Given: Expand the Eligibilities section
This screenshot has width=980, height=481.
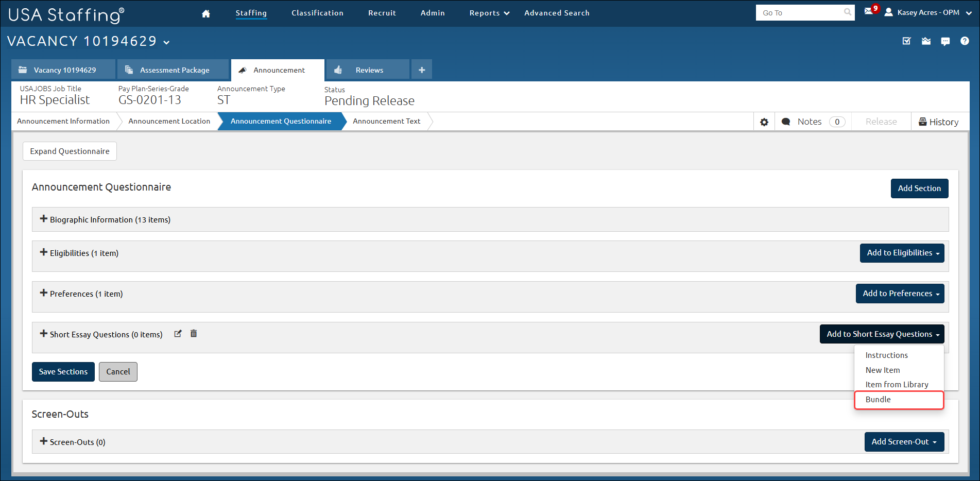Looking at the screenshot, I should (43, 252).
